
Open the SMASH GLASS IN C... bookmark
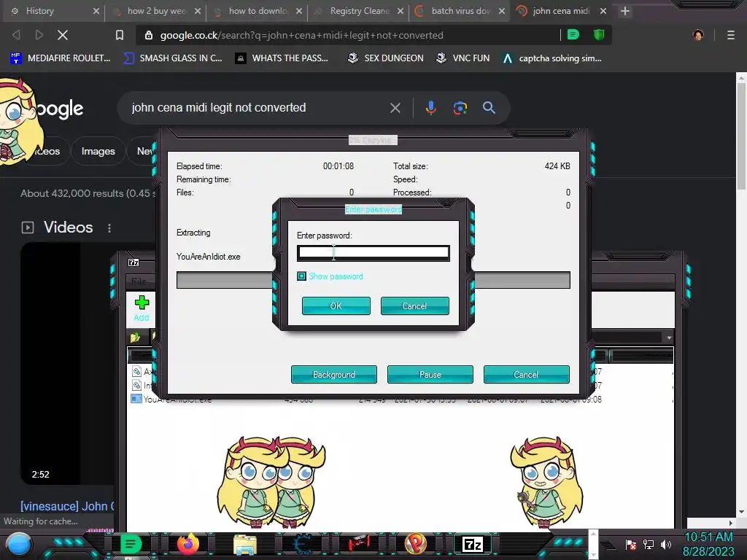point(173,58)
